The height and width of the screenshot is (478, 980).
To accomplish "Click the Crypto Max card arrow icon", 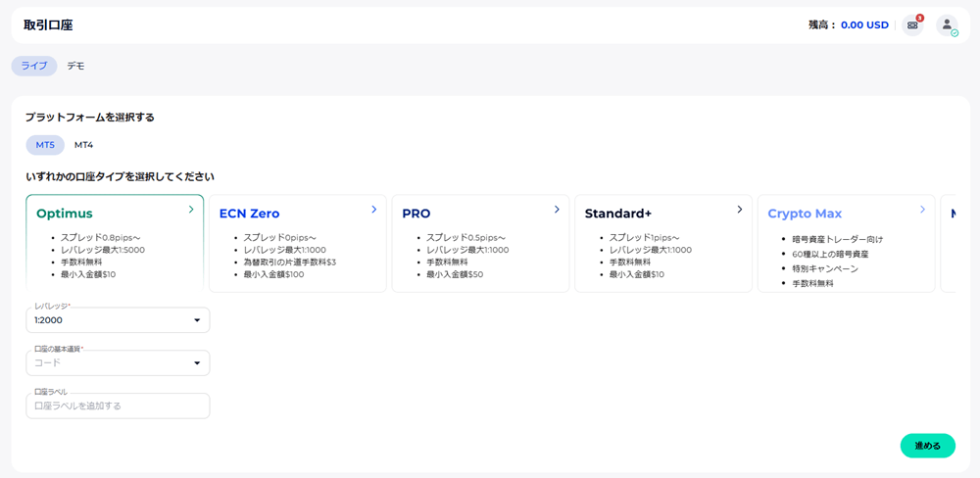I will point(922,209).
